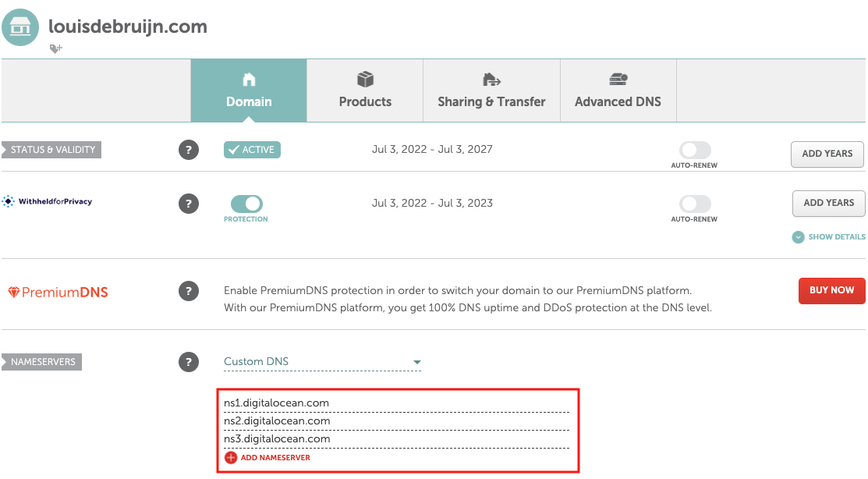
Task: Open help icon for PremiumDNS
Action: coord(189,291)
